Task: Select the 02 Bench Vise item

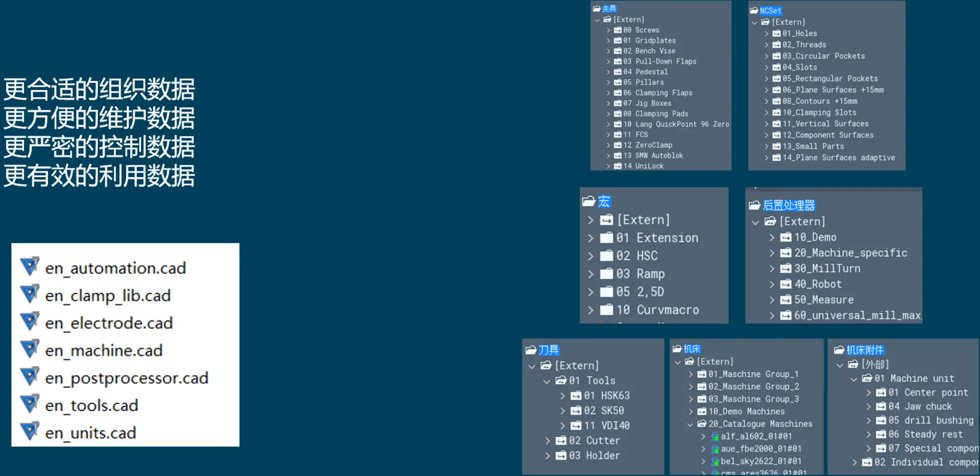Action: (x=649, y=51)
